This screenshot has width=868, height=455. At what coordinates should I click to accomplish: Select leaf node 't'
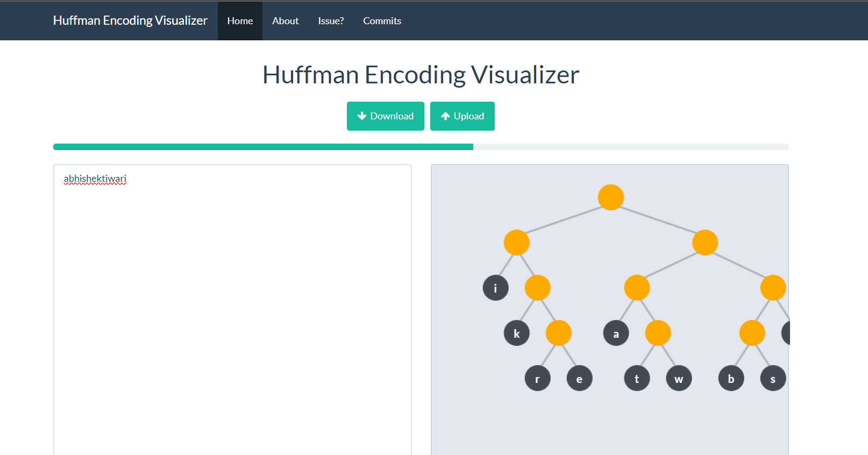(637, 379)
